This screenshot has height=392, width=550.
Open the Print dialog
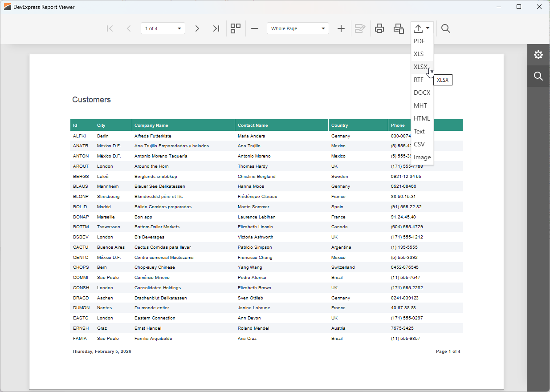tap(379, 28)
